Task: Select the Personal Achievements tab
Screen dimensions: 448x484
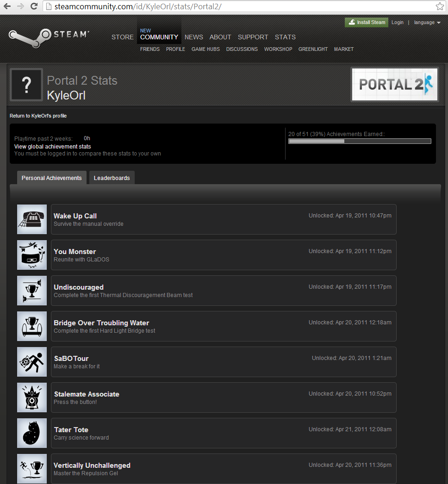Action: [x=51, y=178]
